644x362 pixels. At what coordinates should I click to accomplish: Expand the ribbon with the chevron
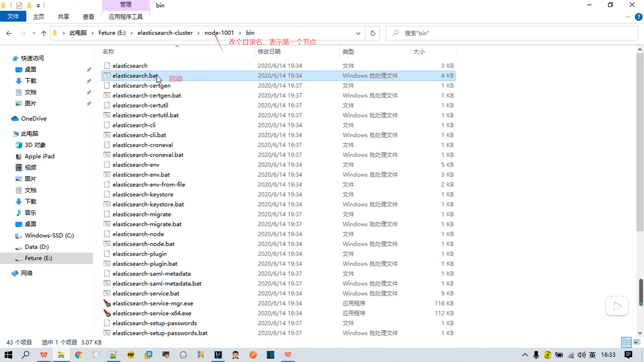pyautogui.click(x=628, y=17)
